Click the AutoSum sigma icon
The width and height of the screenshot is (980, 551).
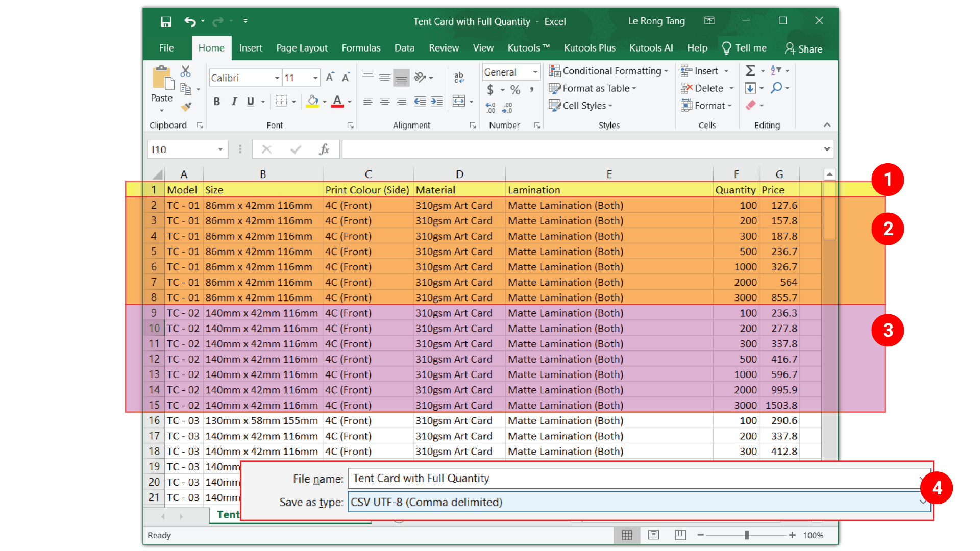pos(750,71)
